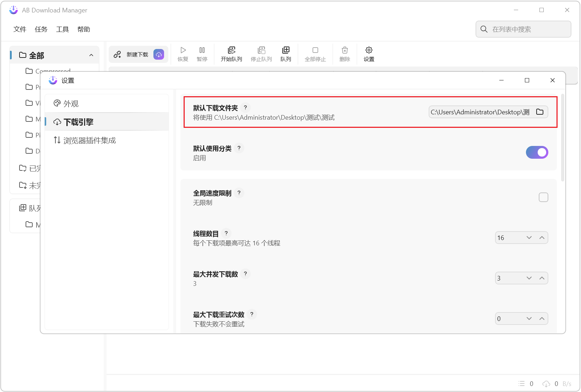Image resolution: width=581 pixels, height=392 pixels.
Task: Click the Pause (暂停) toolbar icon
Action: [x=202, y=50]
